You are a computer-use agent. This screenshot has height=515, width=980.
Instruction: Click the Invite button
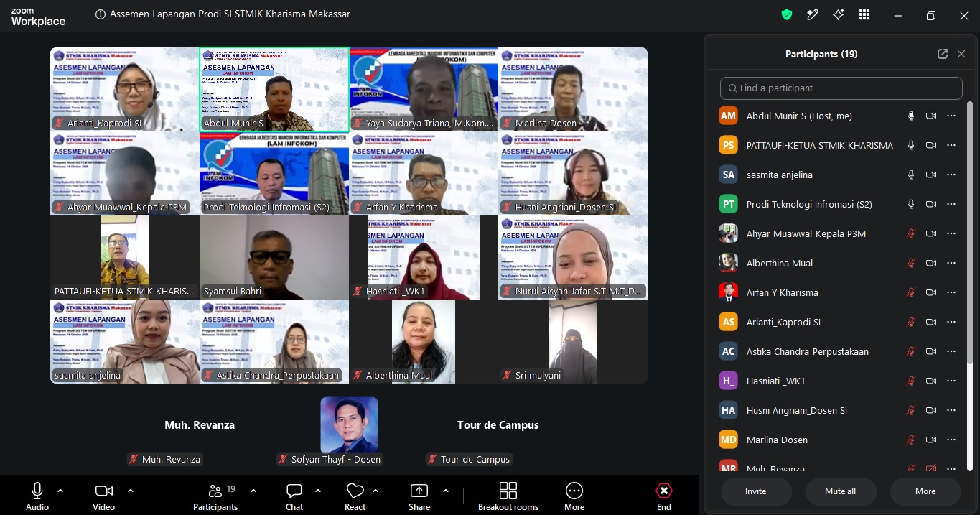(756, 491)
